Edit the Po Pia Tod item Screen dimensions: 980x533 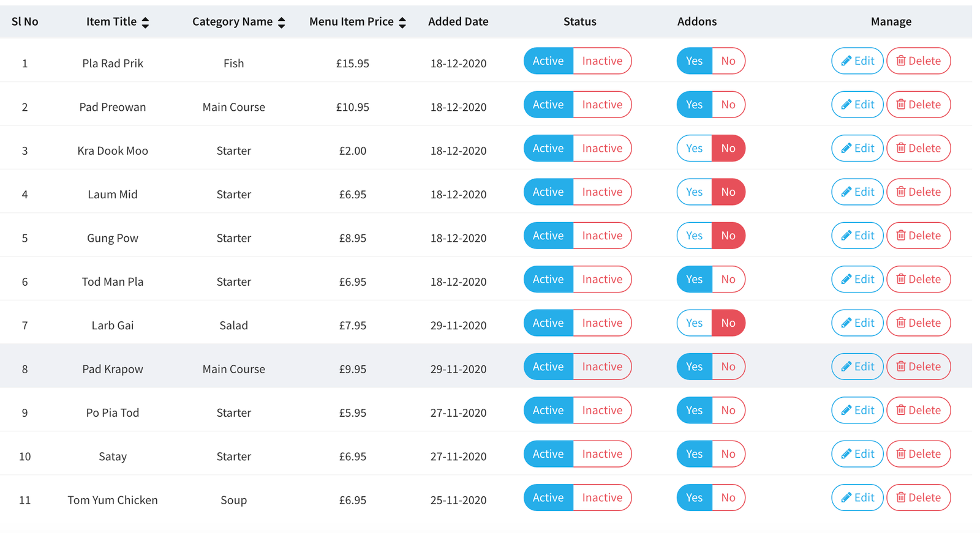[x=857, y=410]
